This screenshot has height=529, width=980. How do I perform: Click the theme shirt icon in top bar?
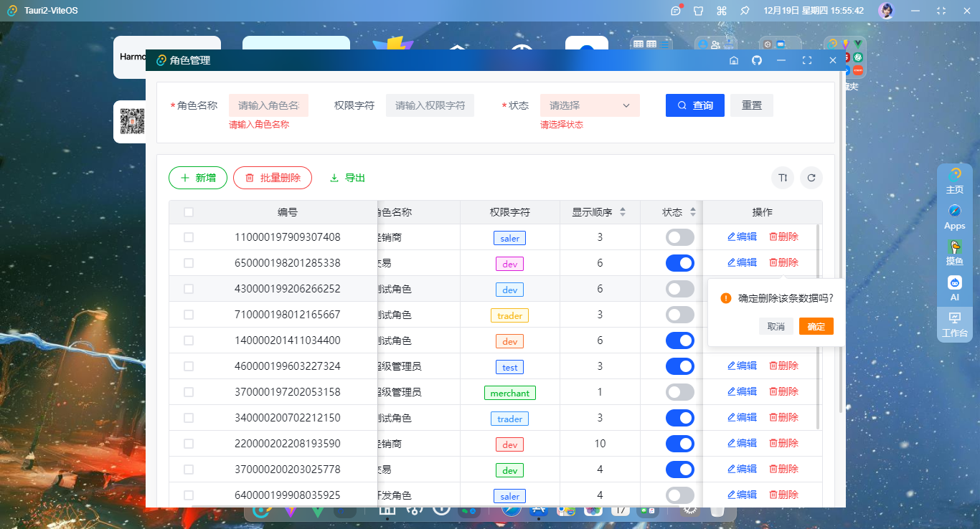[x=699, y=11]
